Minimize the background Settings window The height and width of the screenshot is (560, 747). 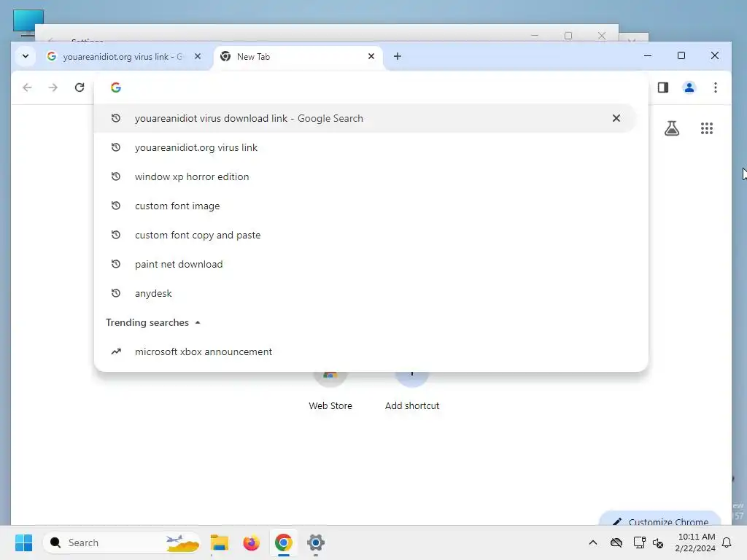point(535,36)
